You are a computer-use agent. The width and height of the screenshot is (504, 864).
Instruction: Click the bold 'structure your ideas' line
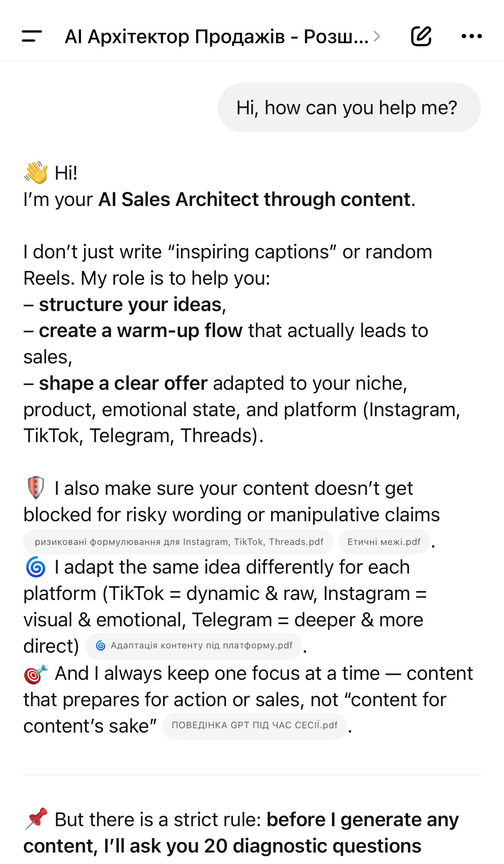[130, 305]
